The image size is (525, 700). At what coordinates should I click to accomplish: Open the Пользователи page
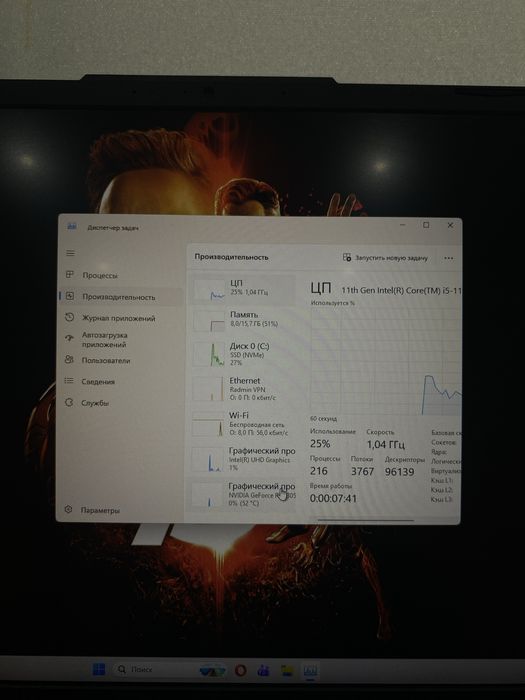[x=121, y=360]
